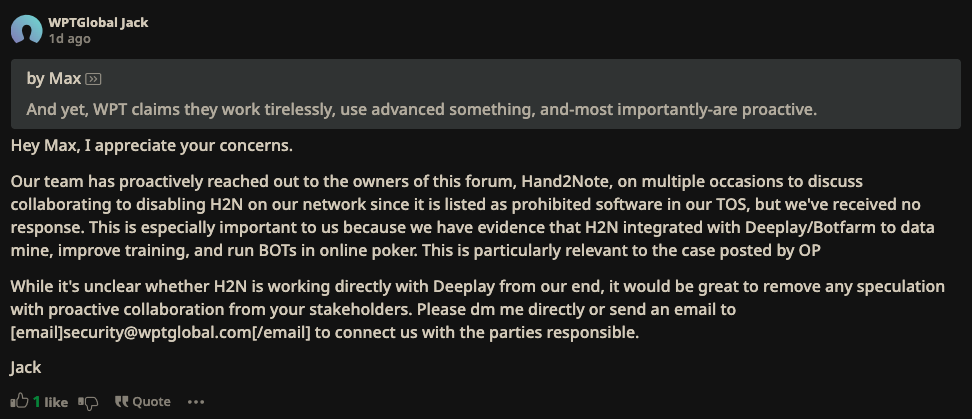Click the jump-to-post icon next to Max

[x=94, y=79]
